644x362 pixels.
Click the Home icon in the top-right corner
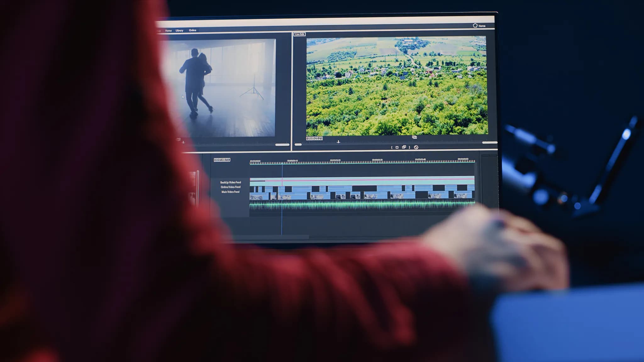click(475, 25)
